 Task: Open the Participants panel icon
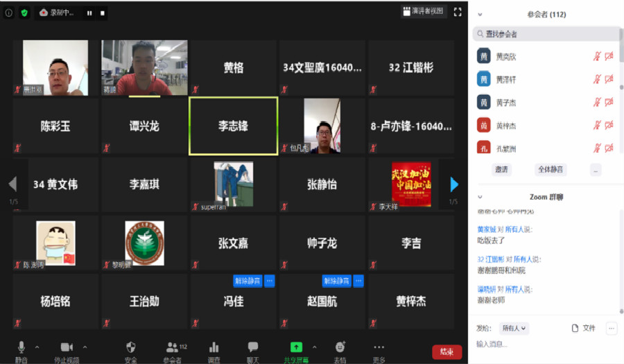[x=172, y=347]
